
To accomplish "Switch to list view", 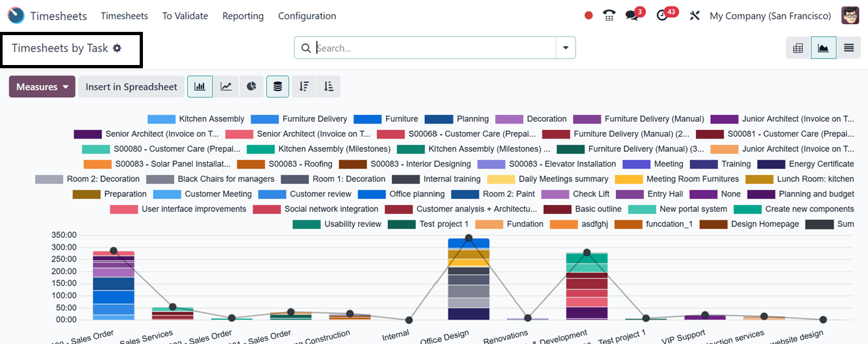I will [x=849, y=47].
